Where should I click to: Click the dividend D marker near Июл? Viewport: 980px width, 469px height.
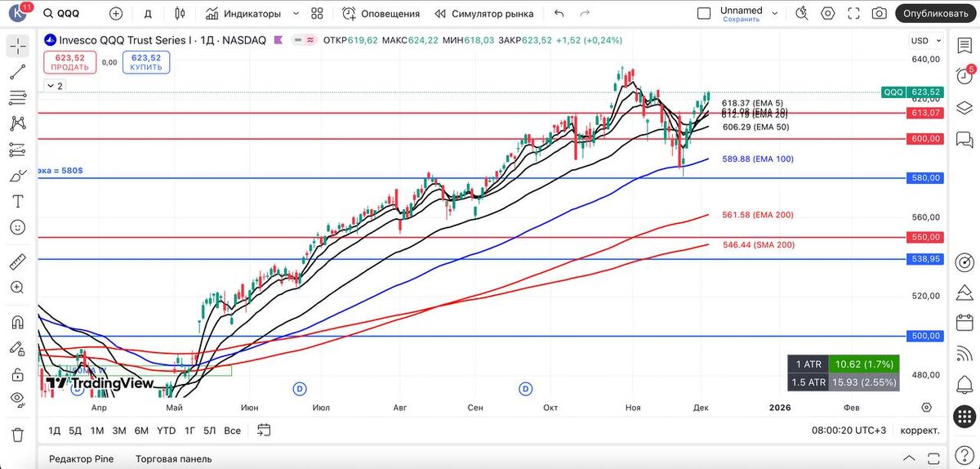click(x=300, y=388)
